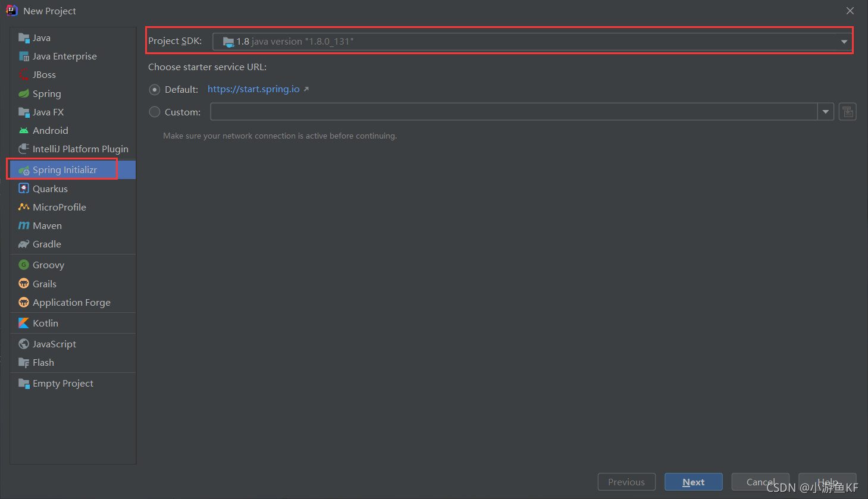
Task: Select Kotlin project type
Action: [73, 323]
